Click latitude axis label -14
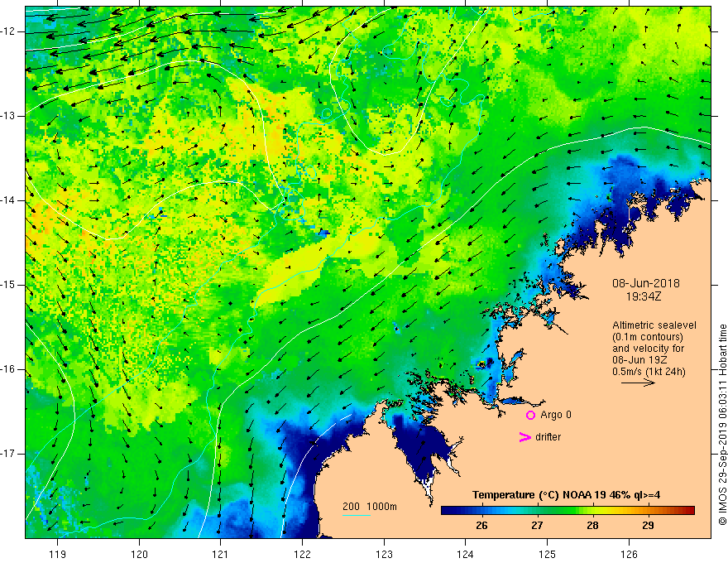The image size is (728, 563). [8, 200]
